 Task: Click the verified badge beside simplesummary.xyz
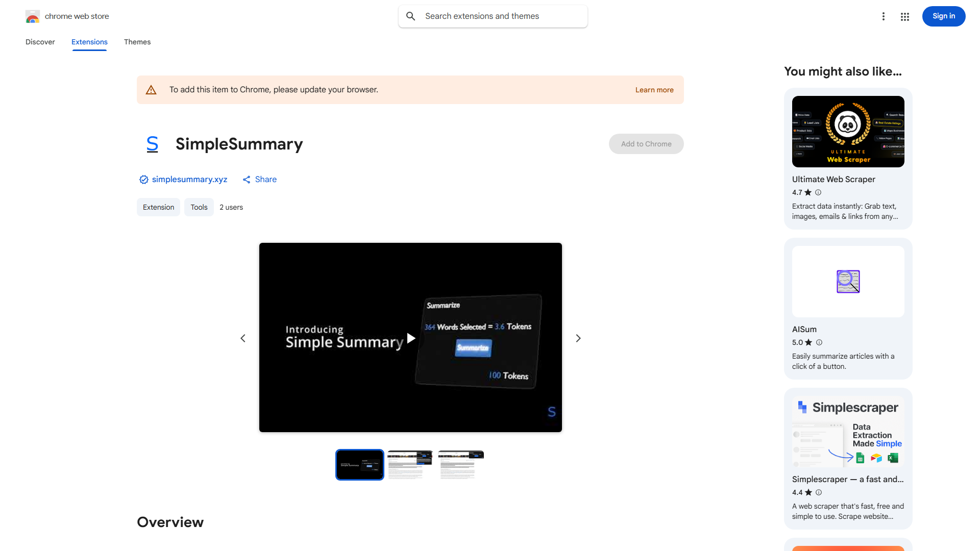[144, 180]
